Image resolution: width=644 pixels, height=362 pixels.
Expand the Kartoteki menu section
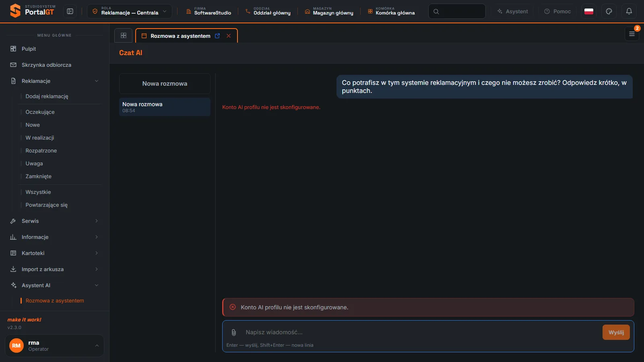pos(54,253)
